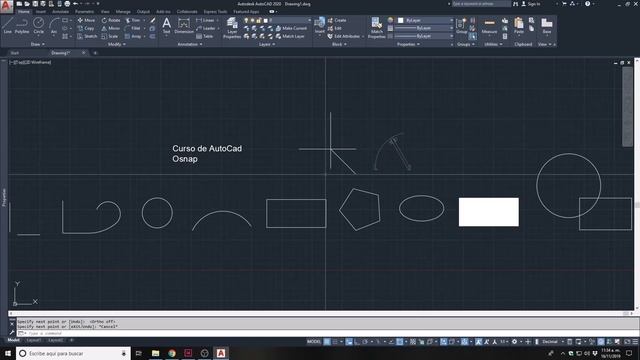Screen dimensions: 640x360
Task: Click the Trim tool
Action: pos(133,20)
